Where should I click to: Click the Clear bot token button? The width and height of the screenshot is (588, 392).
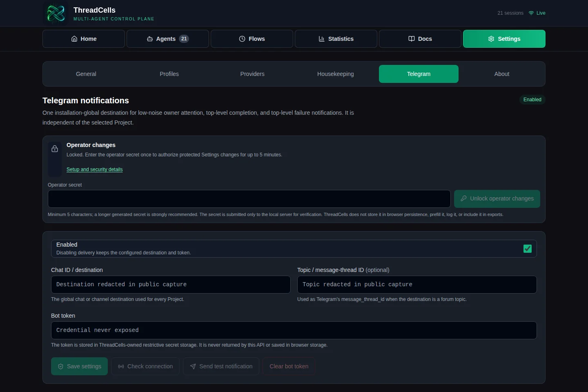(x=289, y=366)
